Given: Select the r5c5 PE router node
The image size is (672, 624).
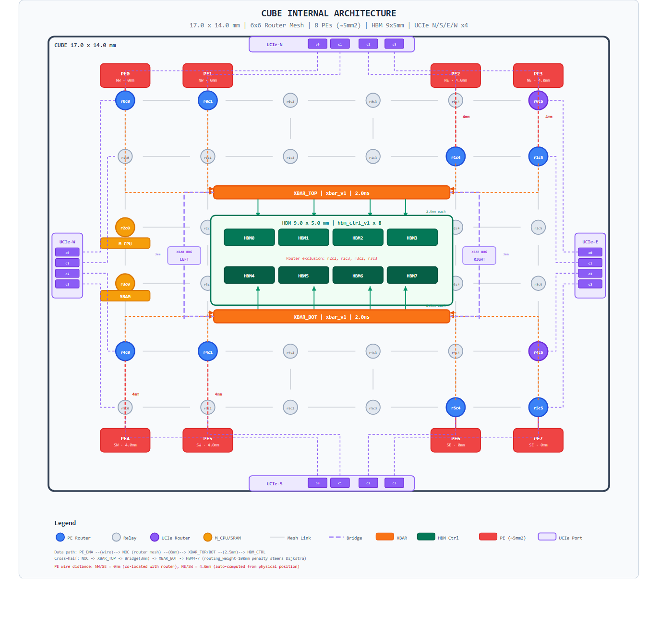Looking at the screenshot, I should click(538, 408).
